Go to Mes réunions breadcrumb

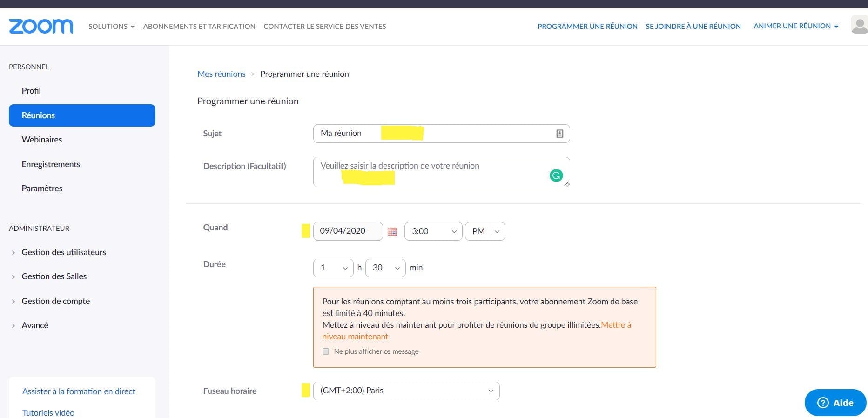pyautogui.click(x=222, y=74)
